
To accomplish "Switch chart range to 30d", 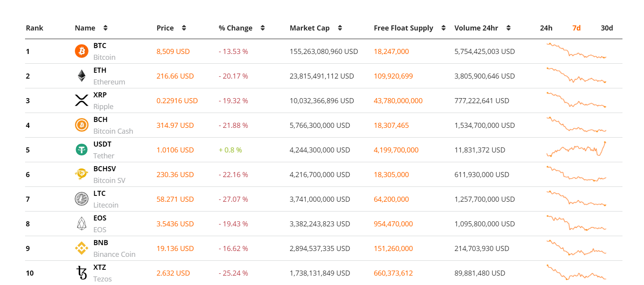I will 607,28.
